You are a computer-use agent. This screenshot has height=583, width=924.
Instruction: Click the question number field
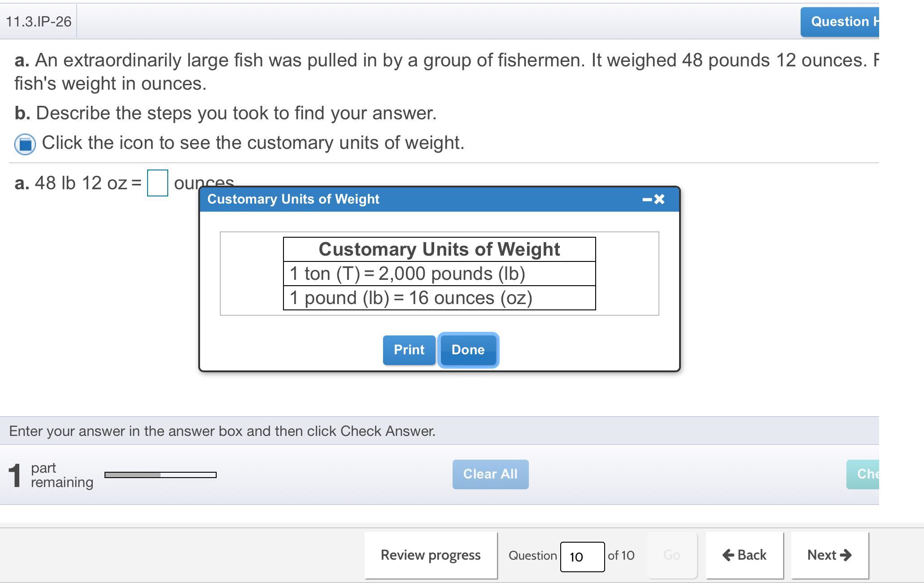(x=582, y=557)
